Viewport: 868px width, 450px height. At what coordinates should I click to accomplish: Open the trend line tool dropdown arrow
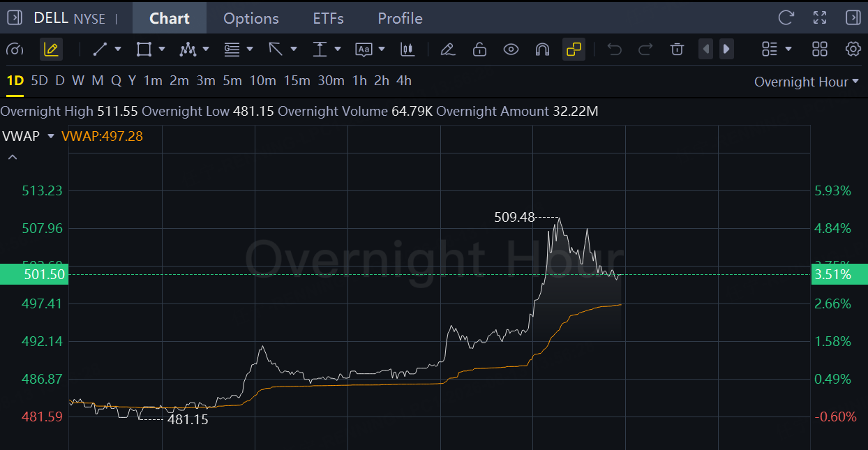pos(118,50)
